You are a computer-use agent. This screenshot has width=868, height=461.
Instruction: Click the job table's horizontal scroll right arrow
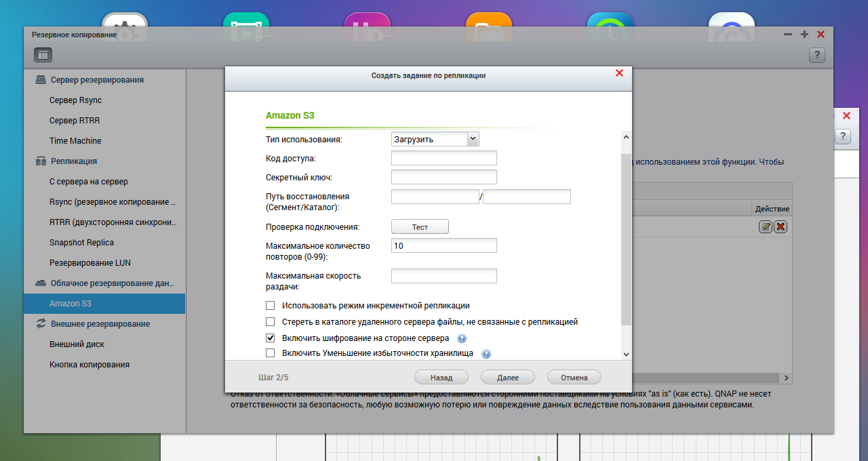pos(787,378)
